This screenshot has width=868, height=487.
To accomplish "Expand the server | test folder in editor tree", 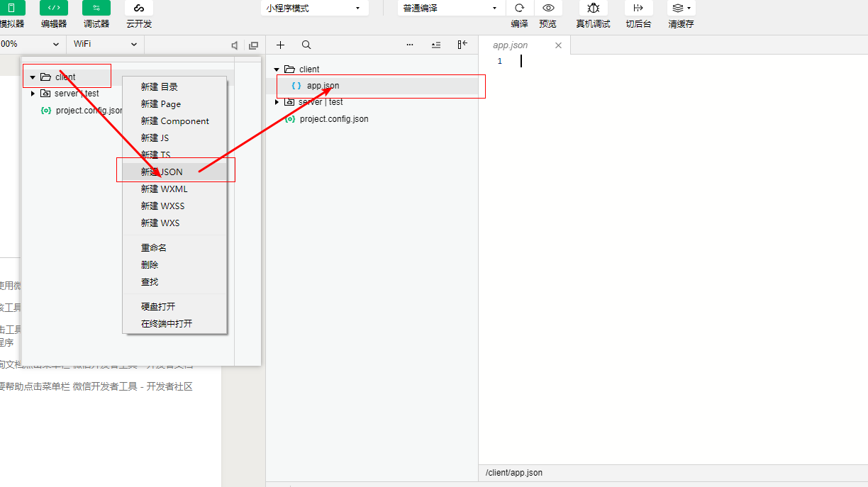I will click(277, 102).
